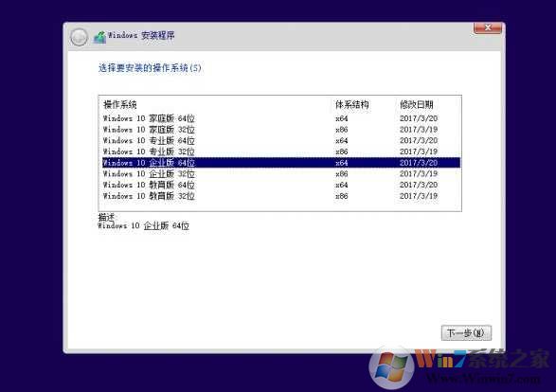Click 2017/3/19 date in 专业版 32位 row

tap(419, 151)
